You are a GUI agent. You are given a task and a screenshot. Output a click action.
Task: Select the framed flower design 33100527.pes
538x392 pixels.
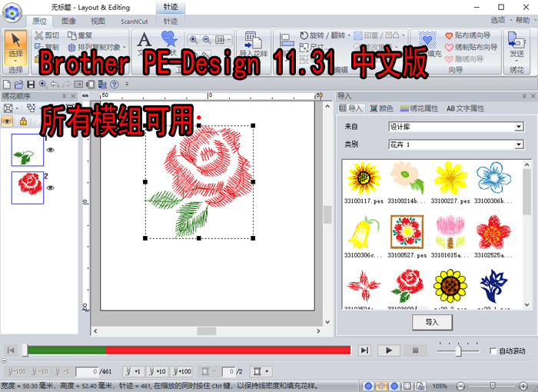[x=407, y=237]
